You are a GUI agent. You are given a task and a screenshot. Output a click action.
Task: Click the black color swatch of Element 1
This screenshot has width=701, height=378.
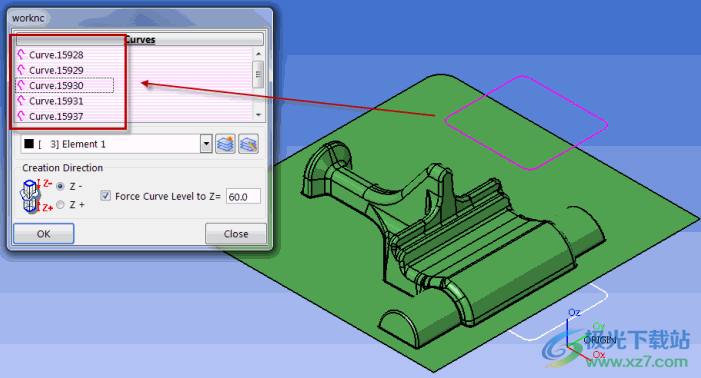coord(29,143)
